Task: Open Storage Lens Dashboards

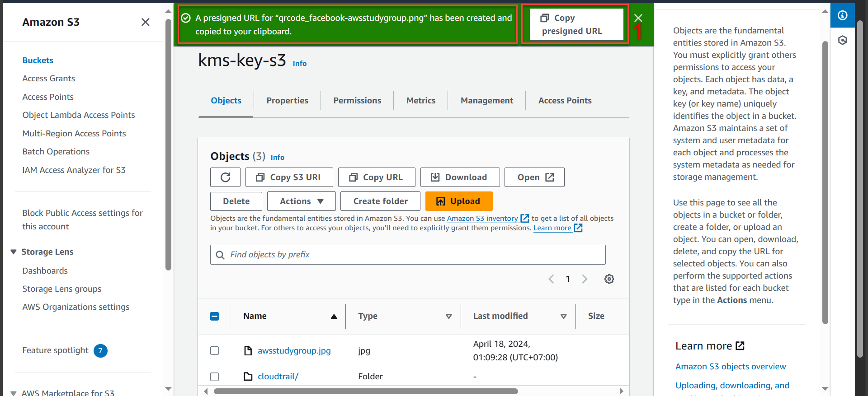Action: [45, 271]
